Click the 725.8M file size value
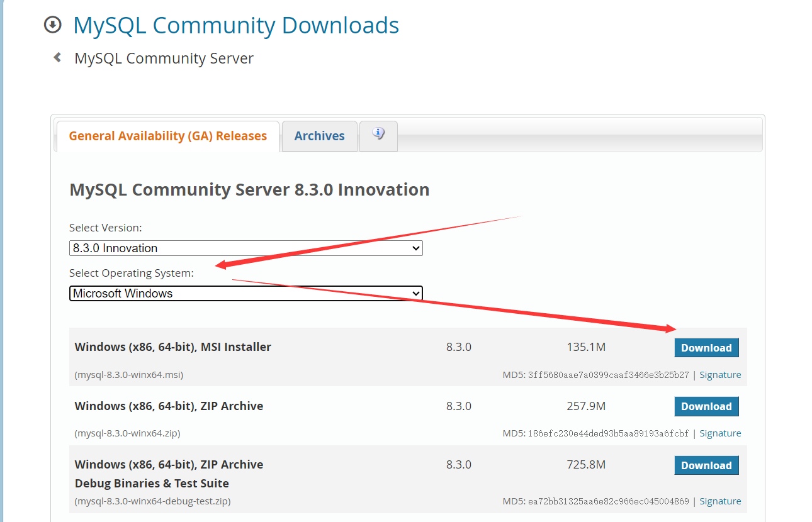Image resolution: width=812 pixels, height=522 pixels. (586, 465)
